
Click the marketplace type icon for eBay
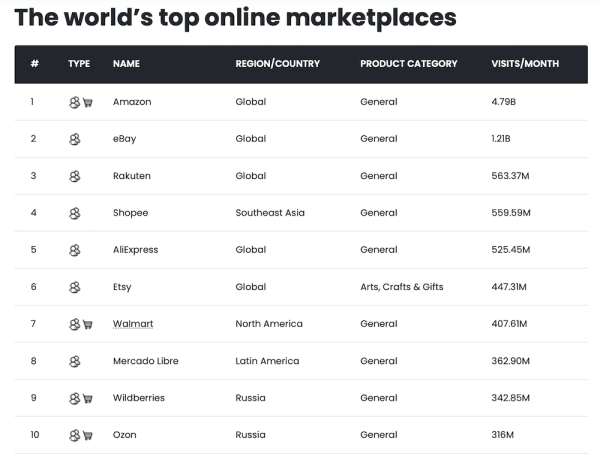click(x=74, y=139)
